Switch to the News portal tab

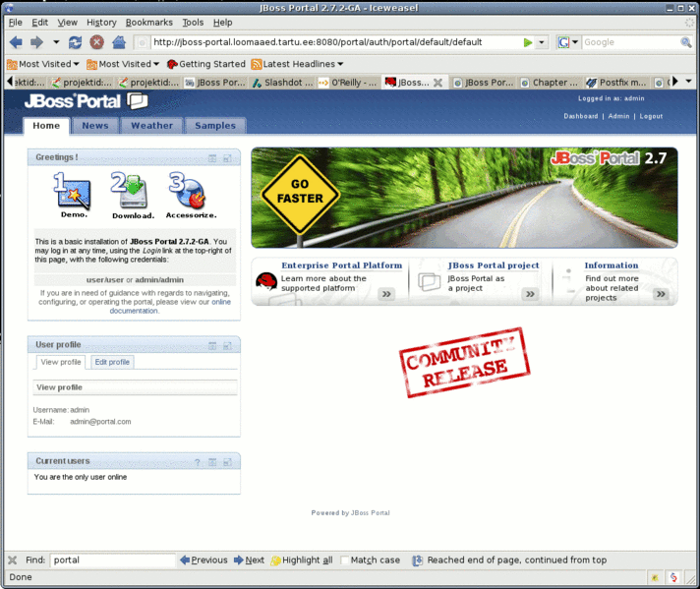coord(95,126)
